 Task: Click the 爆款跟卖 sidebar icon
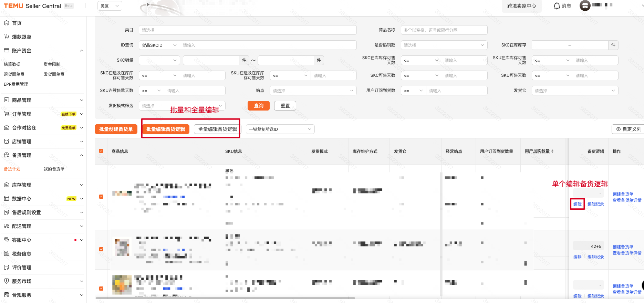click(7, 37)
